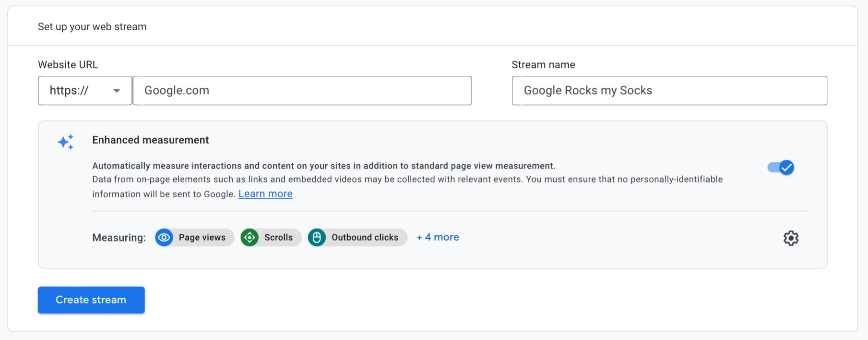The image size is (868, 340).
Task: Click the Enhanced measurement sparkle icon
Action: [x=66, y=142]
